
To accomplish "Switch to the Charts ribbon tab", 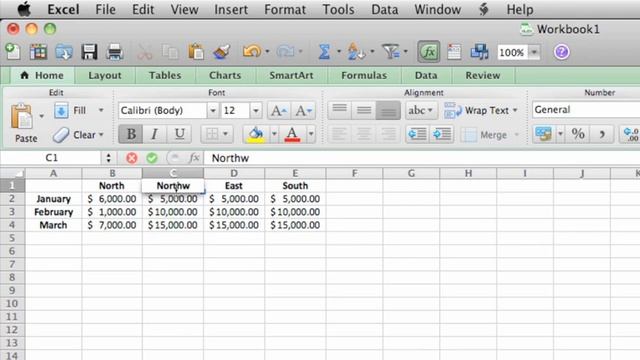I will (225, 76).
